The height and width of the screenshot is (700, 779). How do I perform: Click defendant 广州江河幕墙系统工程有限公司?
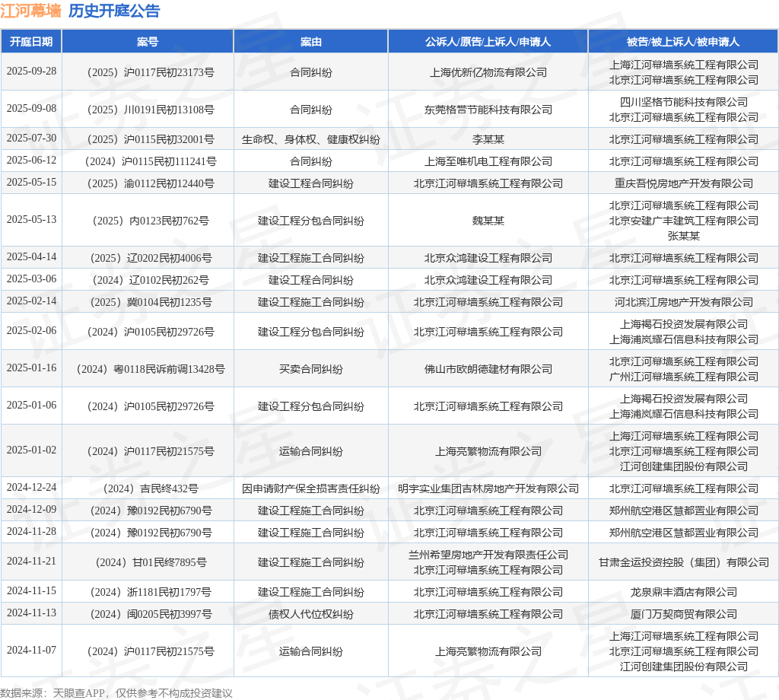point(684,377)
